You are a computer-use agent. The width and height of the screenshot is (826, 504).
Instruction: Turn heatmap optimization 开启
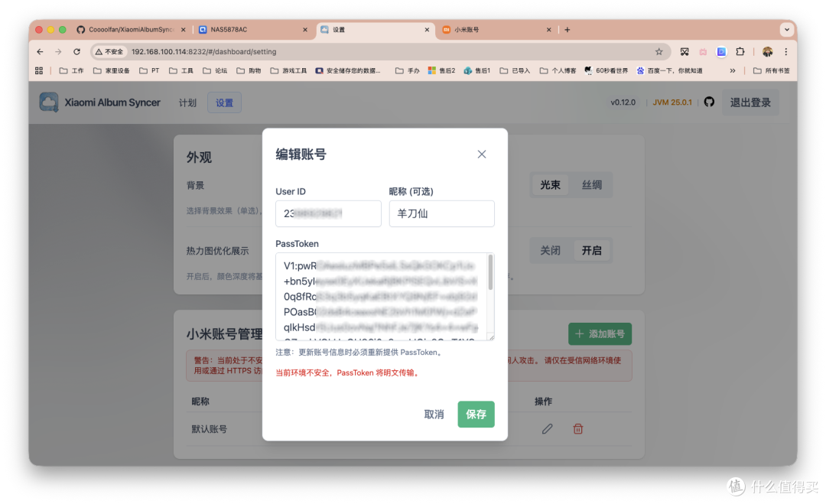coord(591,250)
